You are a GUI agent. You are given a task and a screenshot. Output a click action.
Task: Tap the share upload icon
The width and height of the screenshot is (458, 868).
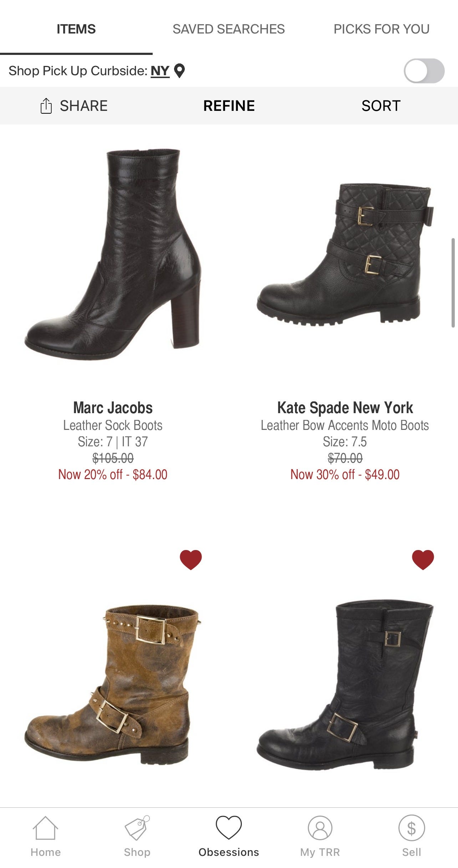pos(46,106)
